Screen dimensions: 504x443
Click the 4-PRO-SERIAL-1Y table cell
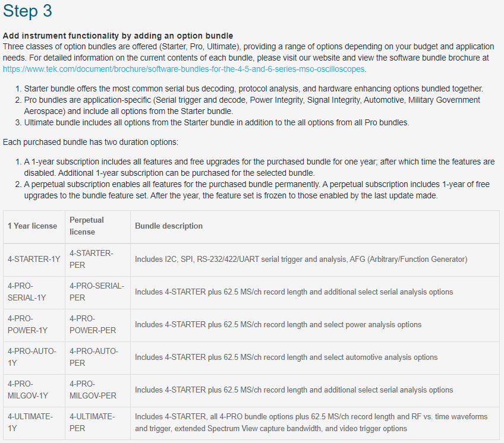[34, 292]
